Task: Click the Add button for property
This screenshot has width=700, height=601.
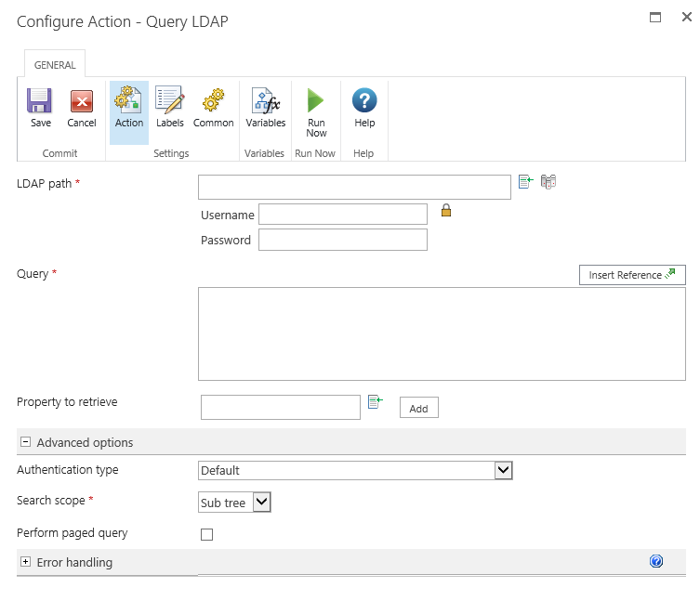Action: (418, 408)
